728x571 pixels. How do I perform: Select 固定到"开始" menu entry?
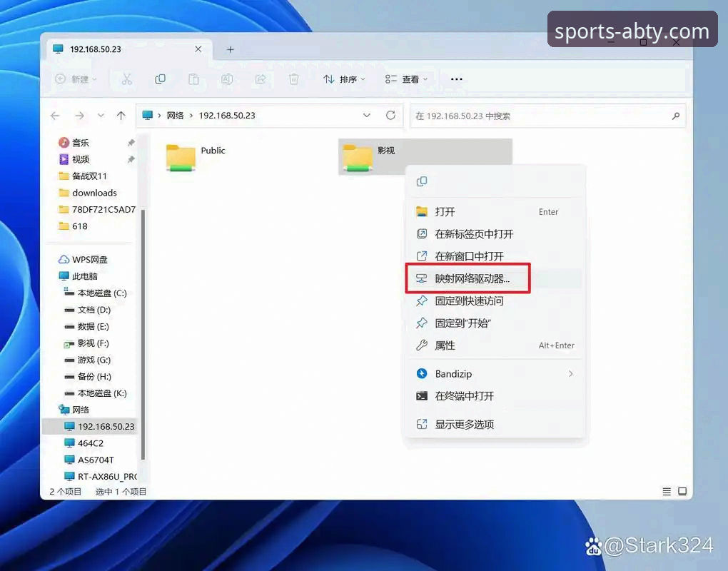pos(495,323)
